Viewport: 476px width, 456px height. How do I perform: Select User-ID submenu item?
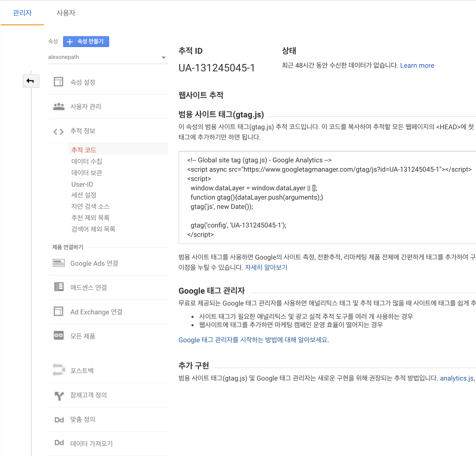82,184
